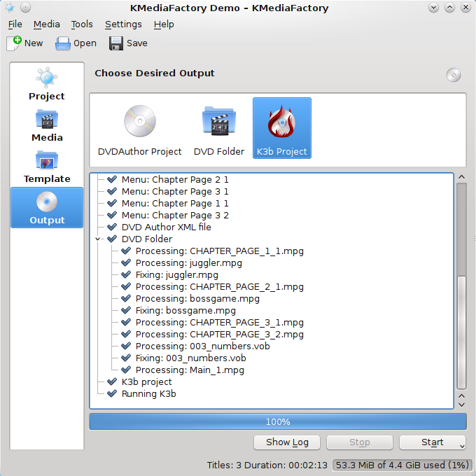476x476 pixels.
Task: Click the scroll up arrow above the scrollbar
Action: (461, 177)
